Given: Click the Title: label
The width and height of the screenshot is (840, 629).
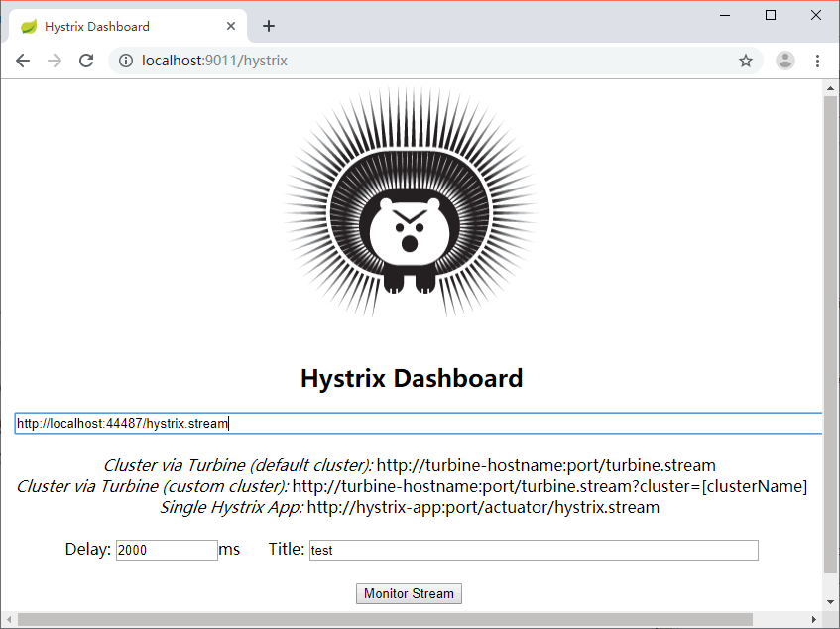Looking at the screenshot, I should (x=287, y=550).
